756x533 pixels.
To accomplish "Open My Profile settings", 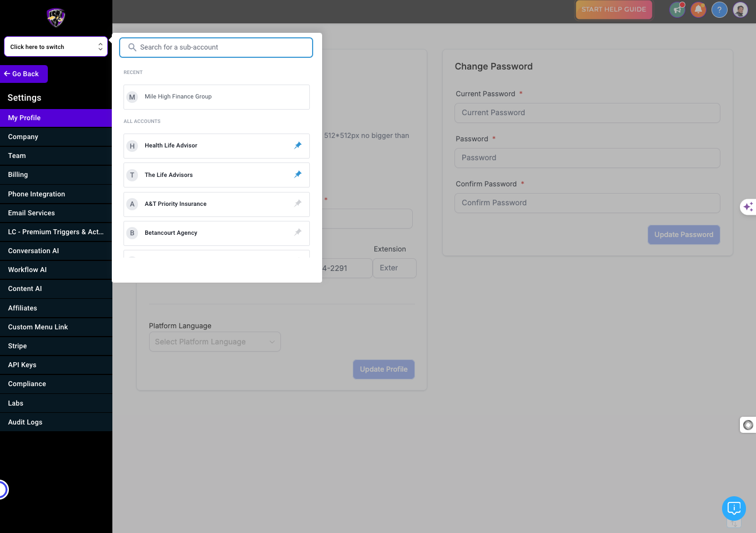I will (x=56, y=118).
